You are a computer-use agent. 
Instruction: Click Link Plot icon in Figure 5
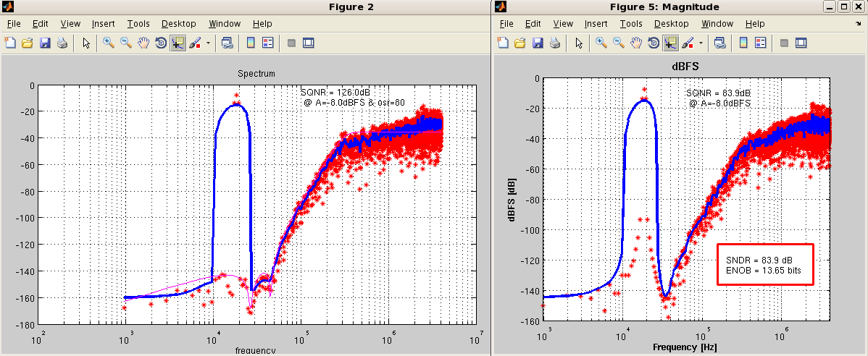tap(719, 43)
